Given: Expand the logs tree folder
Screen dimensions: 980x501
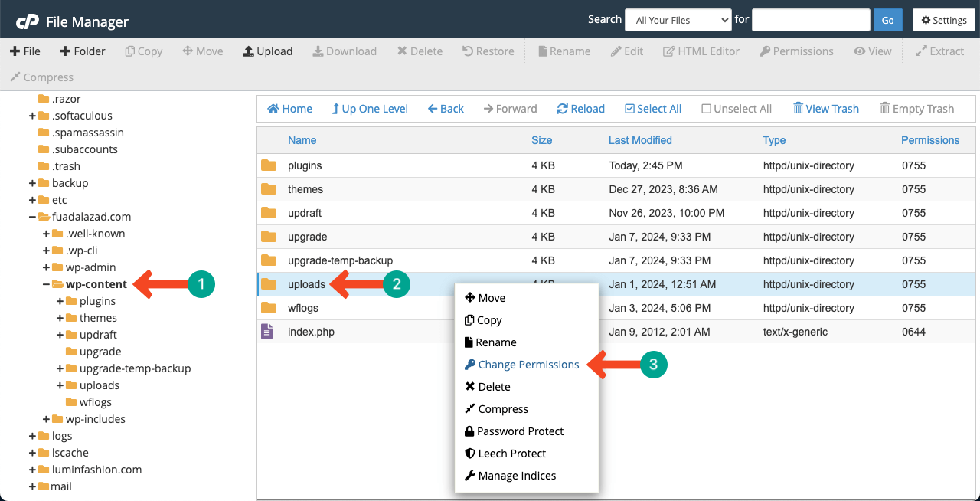Looking at the screenshot, I should point(32,436).
